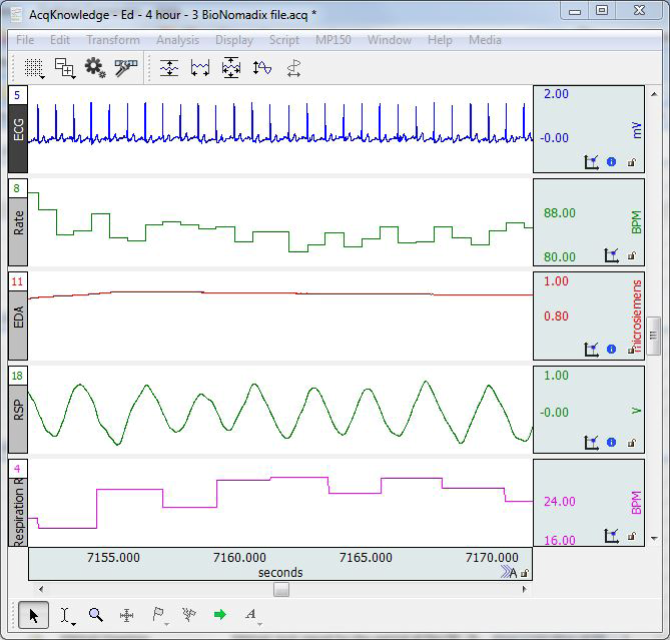The height and width of the screenshot is (640, 670).
Task: Select the I-beam selection tool
Action: click(65, 615)
